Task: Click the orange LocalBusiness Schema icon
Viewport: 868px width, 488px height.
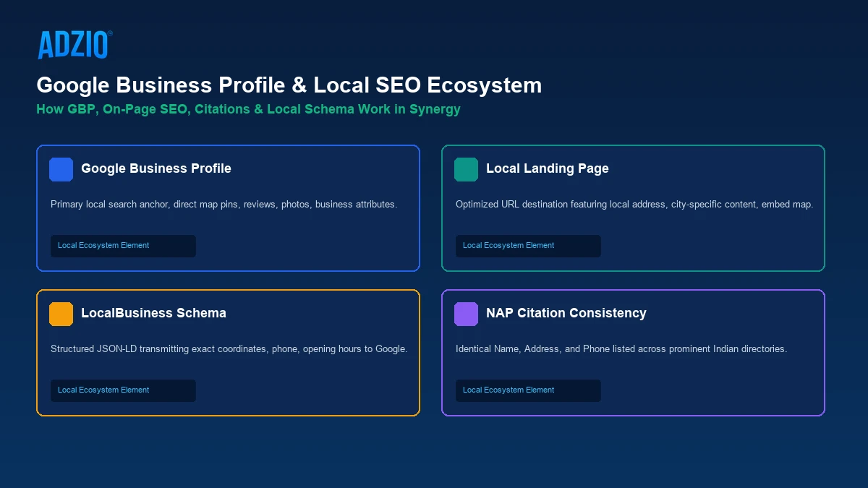Action: [61, 314]
